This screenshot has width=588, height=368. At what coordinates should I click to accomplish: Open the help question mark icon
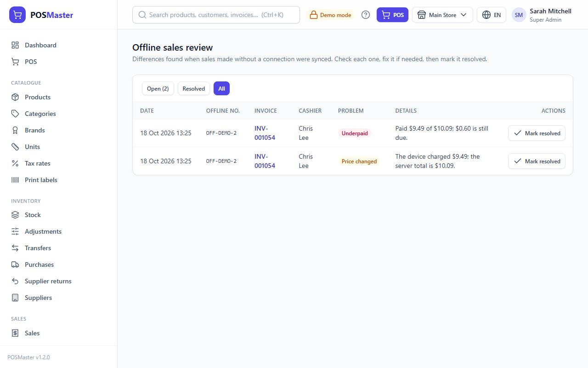click(x=366, y=15)
